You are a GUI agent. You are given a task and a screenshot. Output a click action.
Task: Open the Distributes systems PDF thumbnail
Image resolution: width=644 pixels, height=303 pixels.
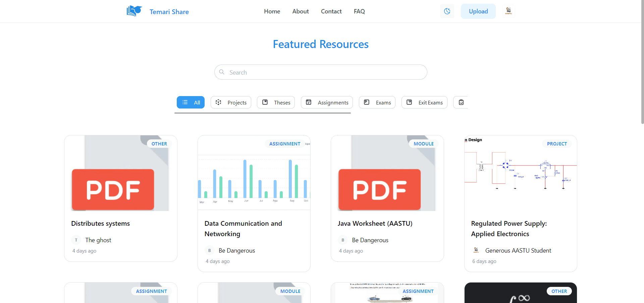pyautogui.click(x=121, y=173)
